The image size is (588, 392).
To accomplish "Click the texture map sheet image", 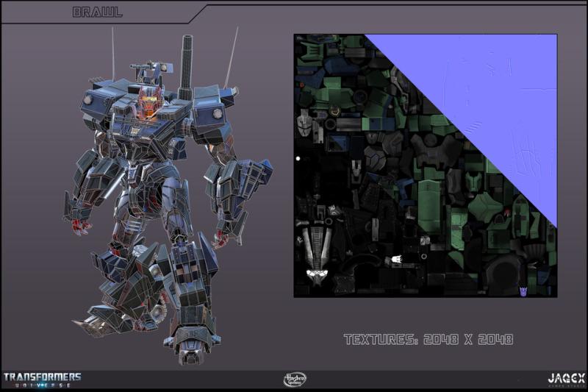I will tap(426, 165).
